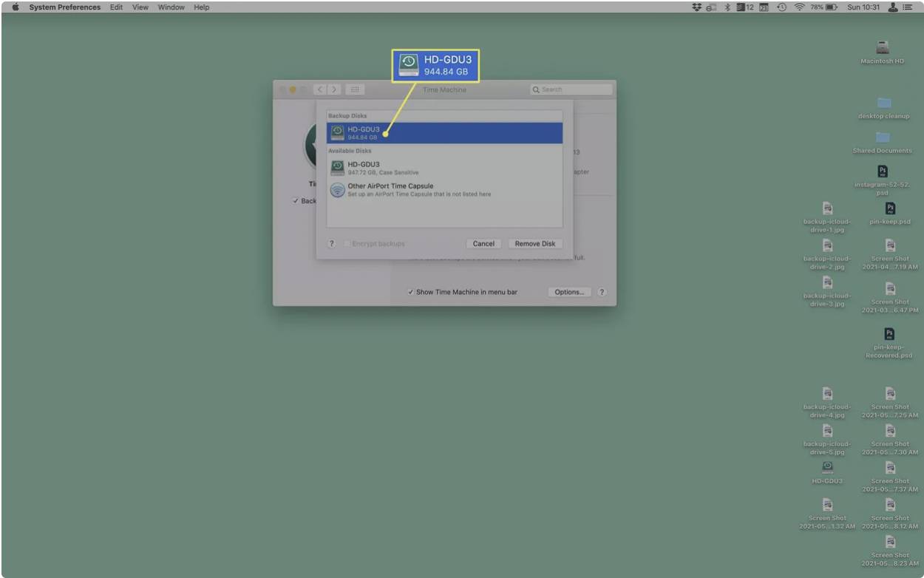The image size is (924, 578).
Task: Toggle the Encrypt backups checkbox
Action: 347,244
